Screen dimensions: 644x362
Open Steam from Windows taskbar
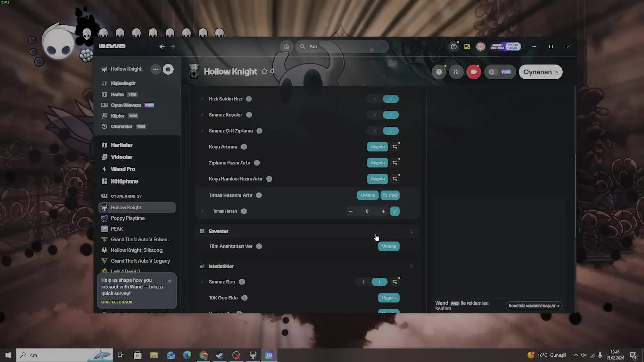(220, 355)
